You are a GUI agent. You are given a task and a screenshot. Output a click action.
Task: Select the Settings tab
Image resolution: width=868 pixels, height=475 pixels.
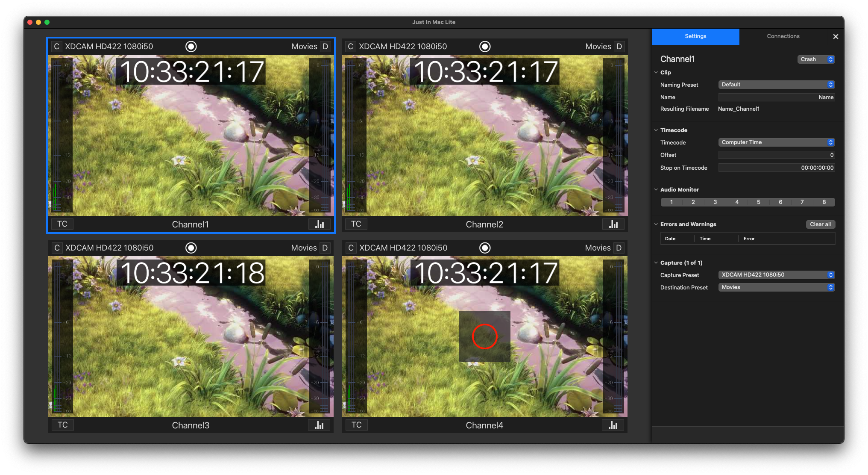695,36
